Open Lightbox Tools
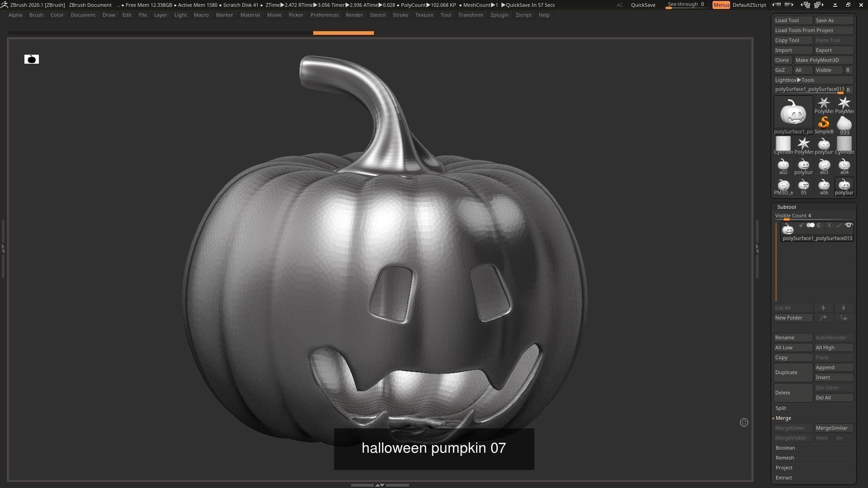The width and height of the screenshot is (868, 488). click(813, 80)
